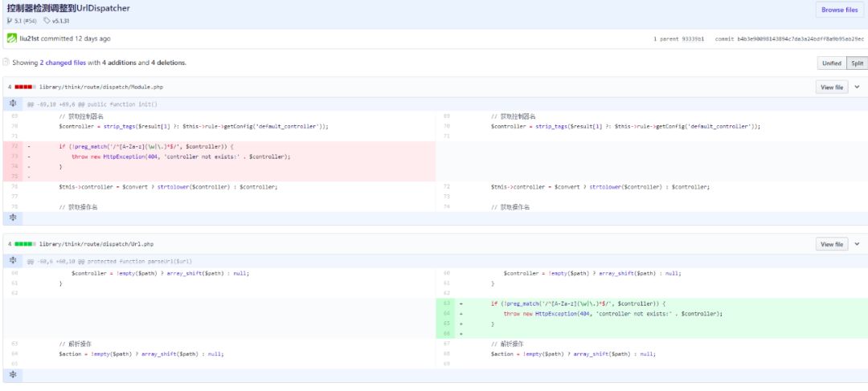The image size is (868, 391).
Task: Click the tag icon beside v5.1.31
Action: click(x=47, y=21)
